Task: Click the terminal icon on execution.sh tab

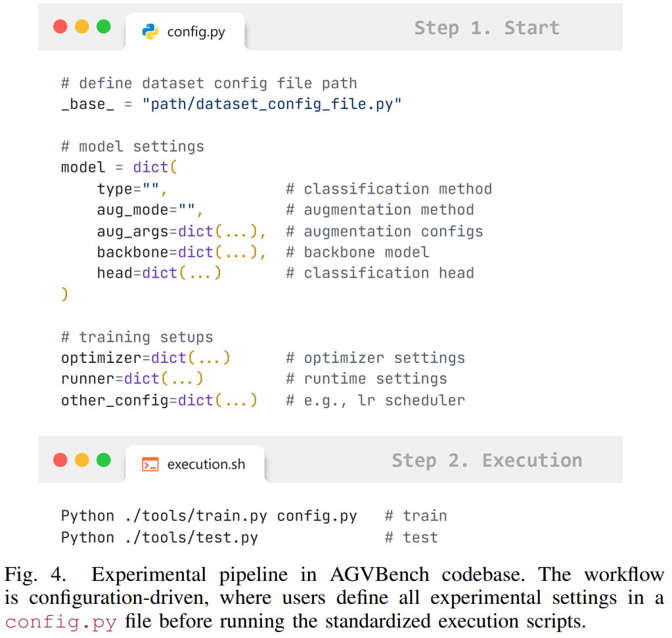Action: tap(150, 464)
